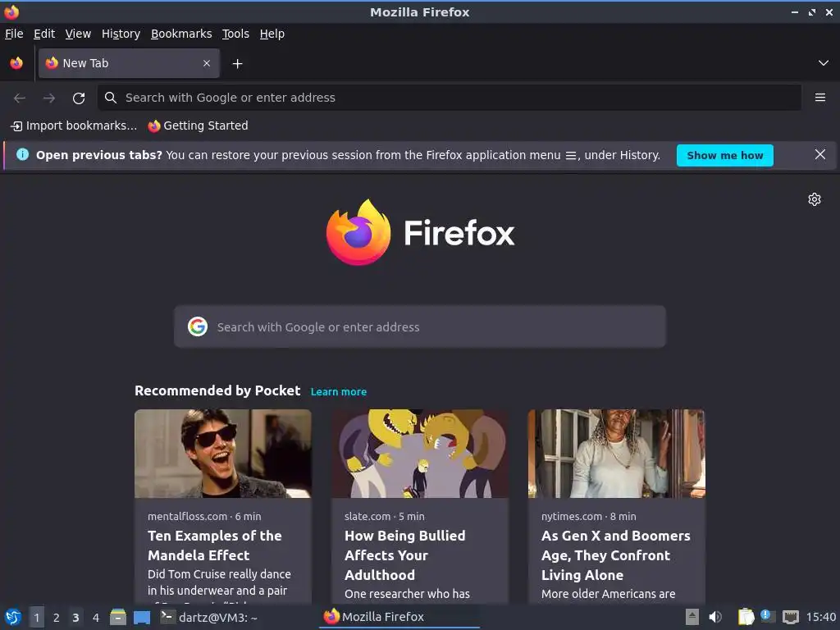Image resolution: width=840 pixels, height=630 pixels.
Task: Click the update notifier tray icon
Action: coord(768,616)
